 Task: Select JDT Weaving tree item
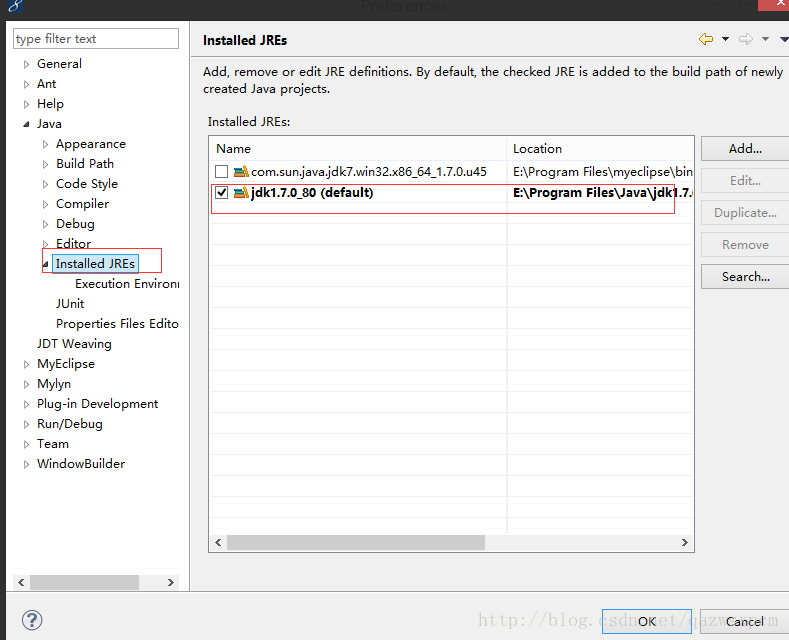pos(74,344)
